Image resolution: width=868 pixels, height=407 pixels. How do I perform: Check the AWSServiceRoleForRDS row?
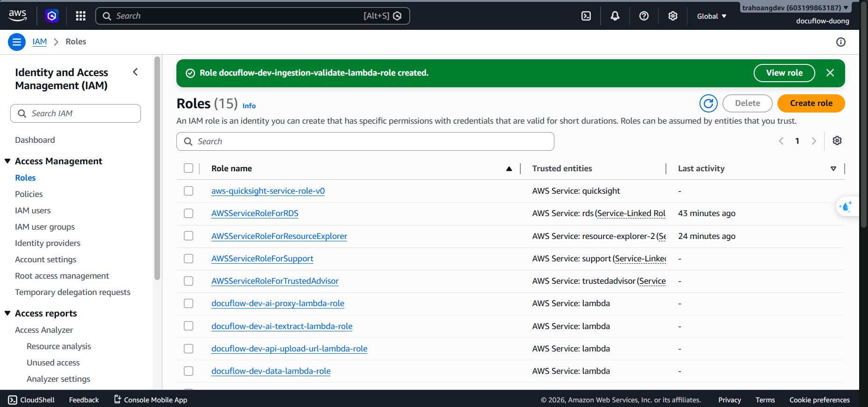pyautogui.click(x=189, y=213)
